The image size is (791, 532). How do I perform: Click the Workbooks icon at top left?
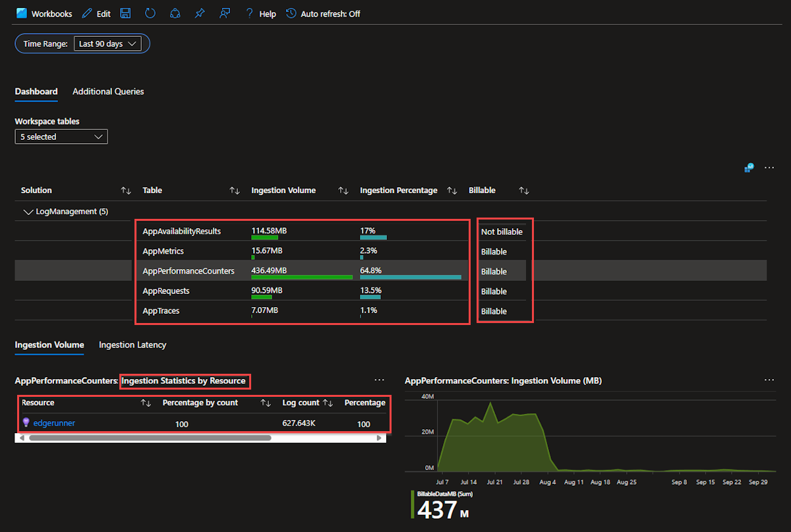point(22,13)
